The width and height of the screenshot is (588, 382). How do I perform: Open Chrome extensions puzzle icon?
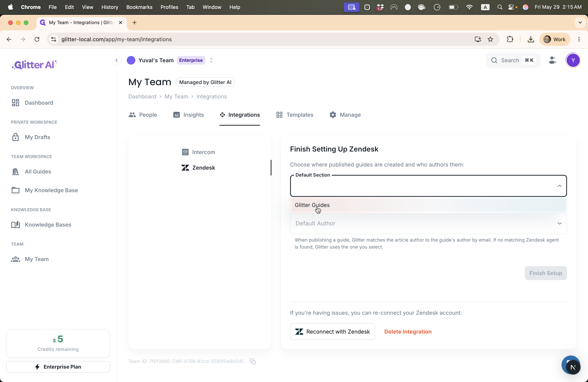510,39
